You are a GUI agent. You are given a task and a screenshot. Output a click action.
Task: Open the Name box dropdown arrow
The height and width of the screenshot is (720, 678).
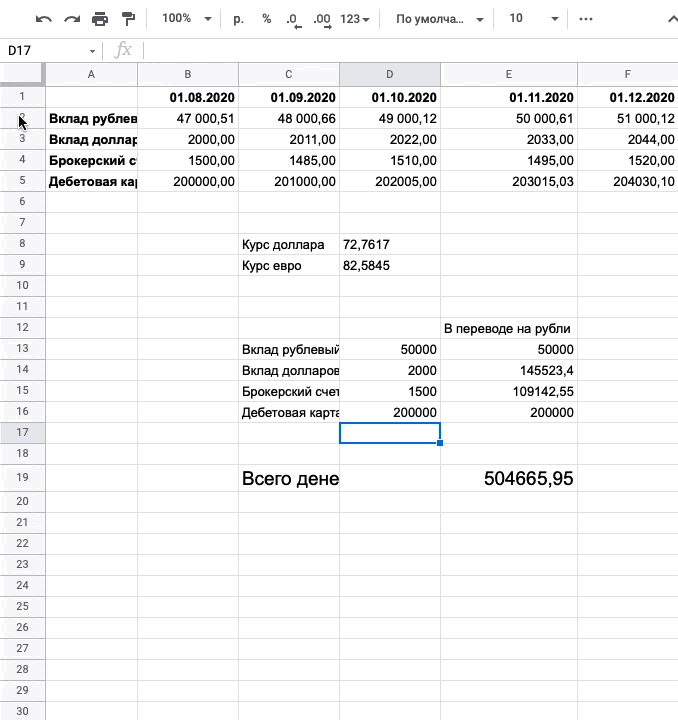tap(92, 51)
